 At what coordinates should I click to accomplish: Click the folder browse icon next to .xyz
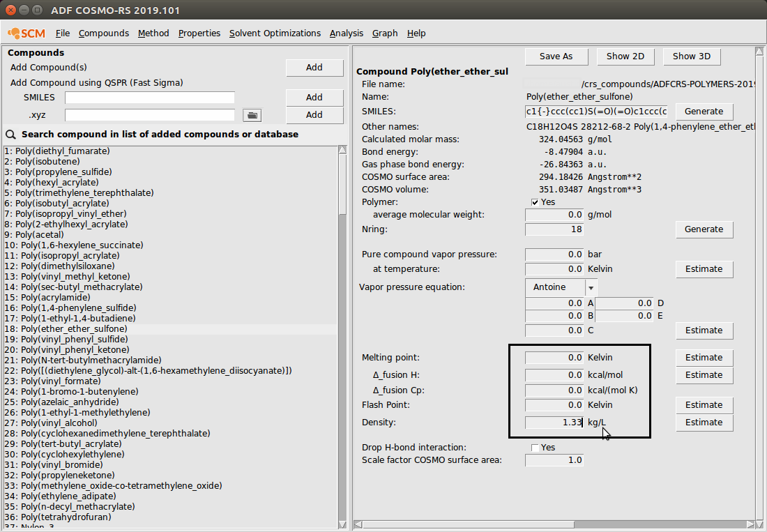click(251, 115)
